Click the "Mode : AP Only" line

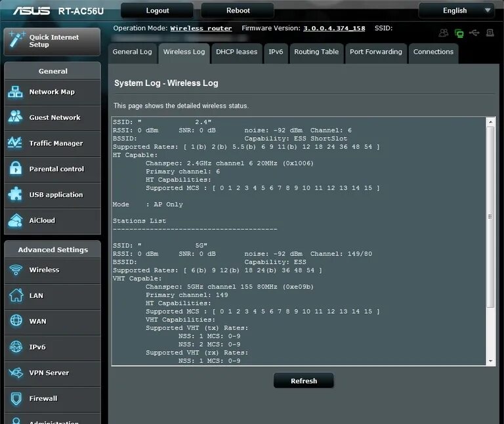click(148, 204)
